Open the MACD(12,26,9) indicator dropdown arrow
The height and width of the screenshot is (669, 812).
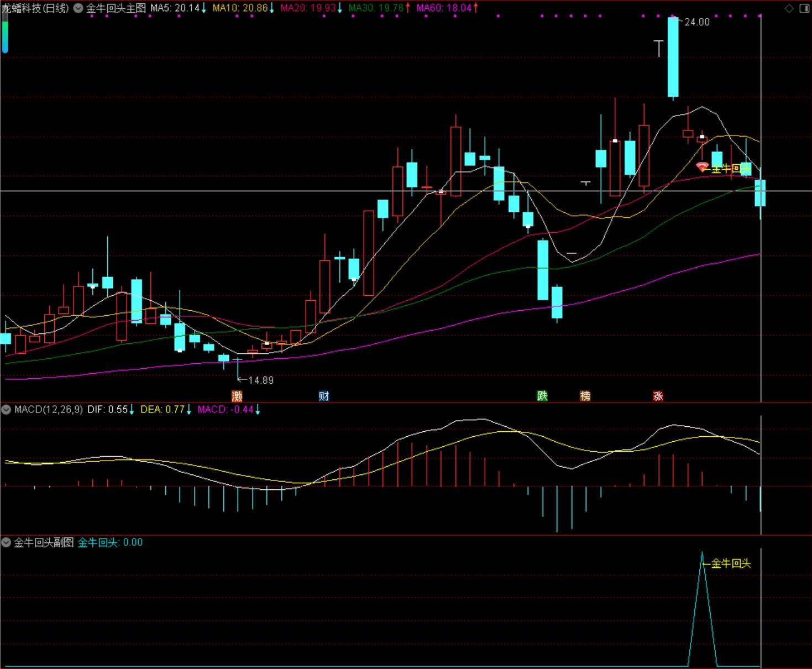(x=6, y=410)
